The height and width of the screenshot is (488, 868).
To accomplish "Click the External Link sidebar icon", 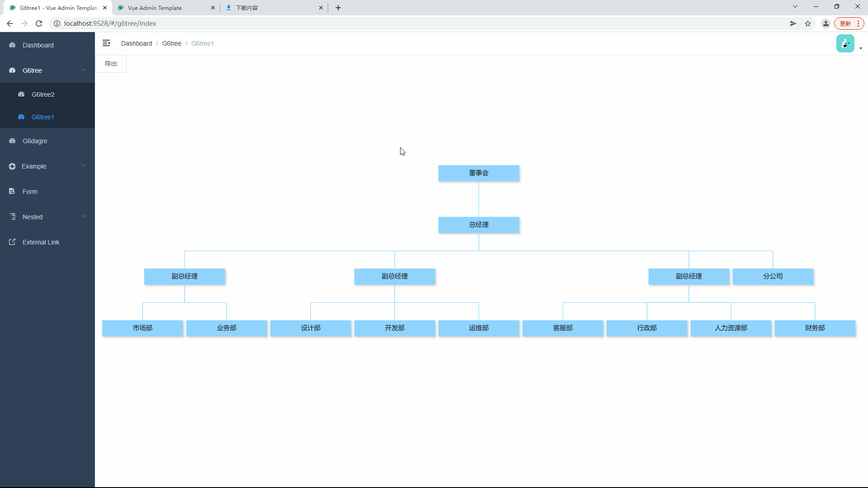I will (x=11, y=242).
